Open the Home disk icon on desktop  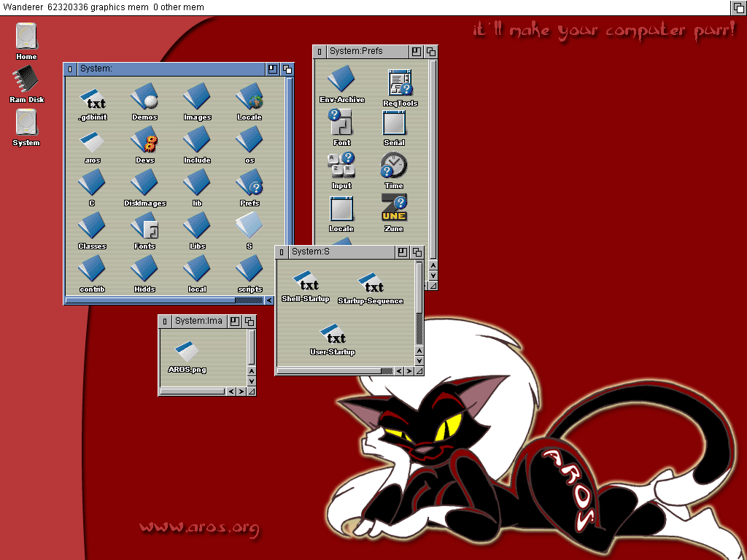(26, 36)
